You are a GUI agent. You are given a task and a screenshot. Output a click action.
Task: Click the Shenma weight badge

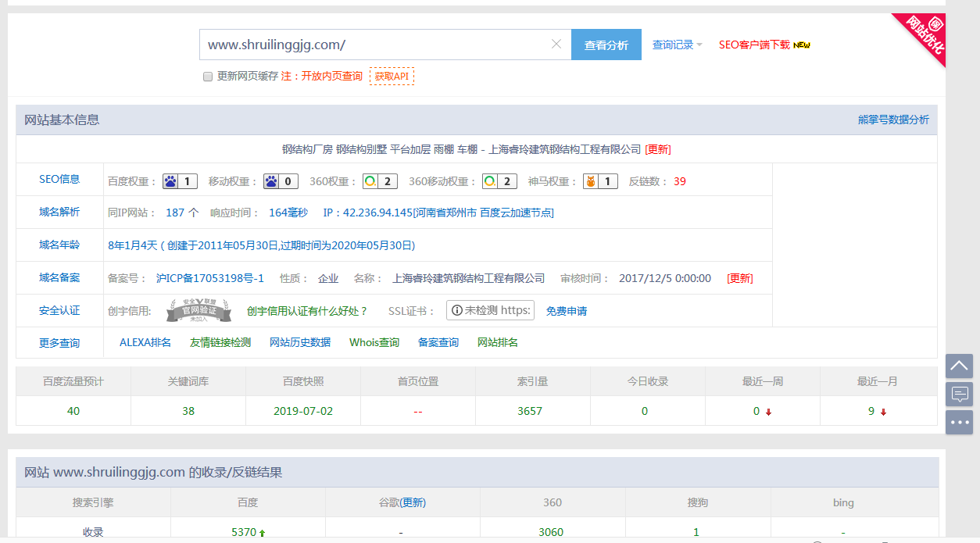[600, 181]
